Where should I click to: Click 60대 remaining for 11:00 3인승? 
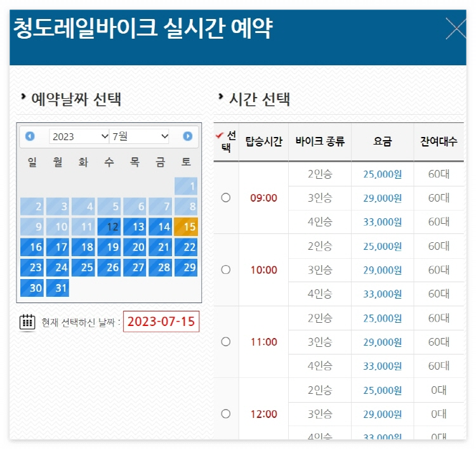point(439,342)
